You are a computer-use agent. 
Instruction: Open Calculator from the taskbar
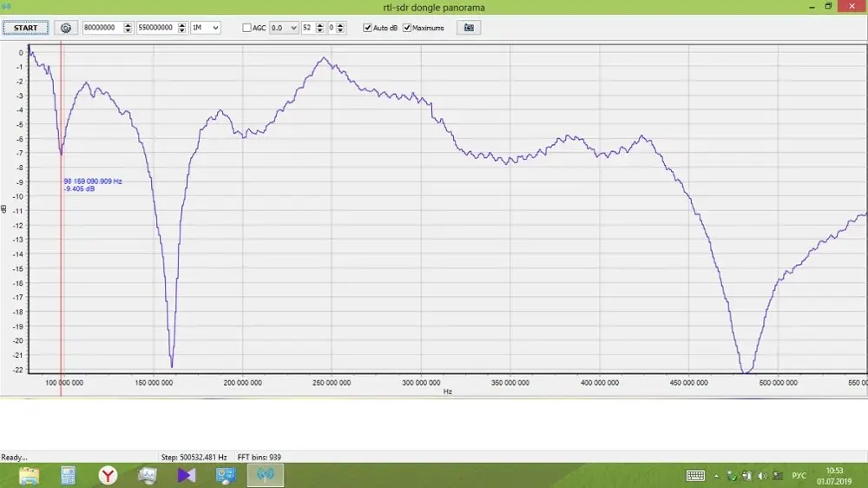coord(68,475)
